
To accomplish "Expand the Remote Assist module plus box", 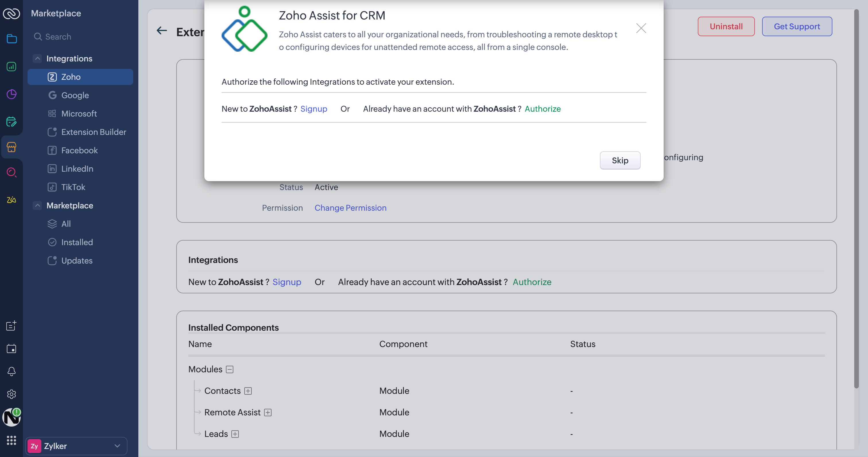I will 268,413.
